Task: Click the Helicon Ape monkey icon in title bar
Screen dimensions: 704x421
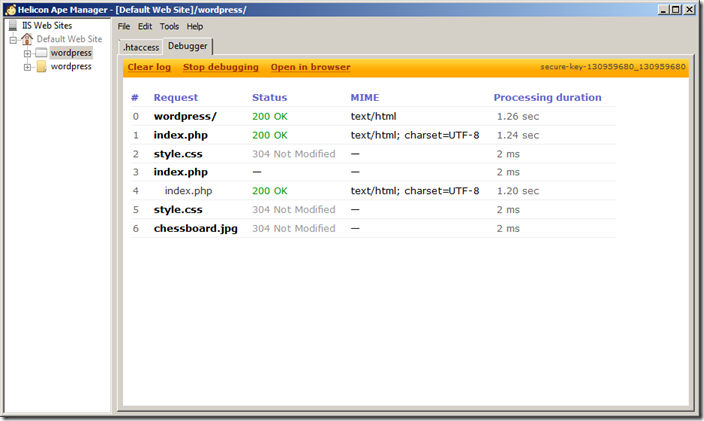Action: [x=9, y=9]
